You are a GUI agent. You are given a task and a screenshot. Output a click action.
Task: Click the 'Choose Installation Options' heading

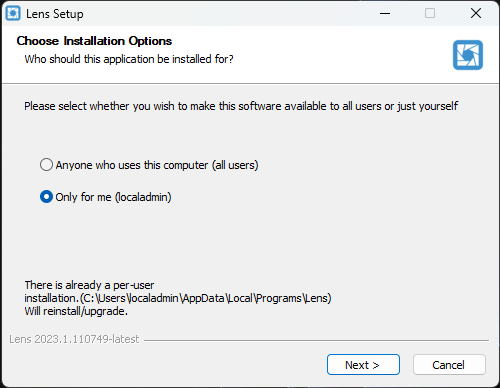coord(94,41)
